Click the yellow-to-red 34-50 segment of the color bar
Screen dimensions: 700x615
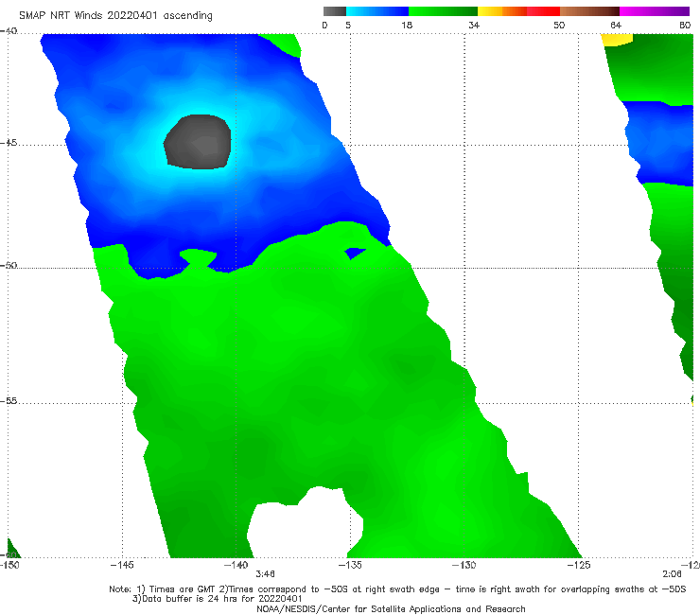(518, 11)
